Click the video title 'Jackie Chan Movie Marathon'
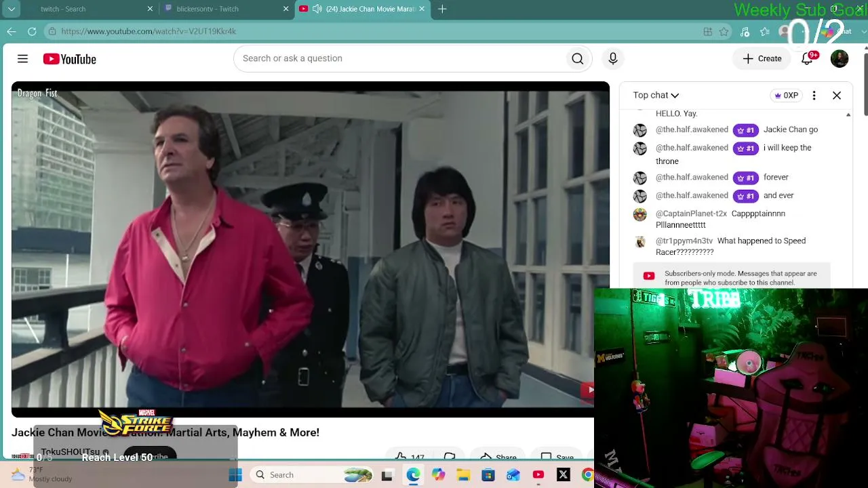This screenshot has height=488, width=868. pyautogui.click(x=165, y=432)
